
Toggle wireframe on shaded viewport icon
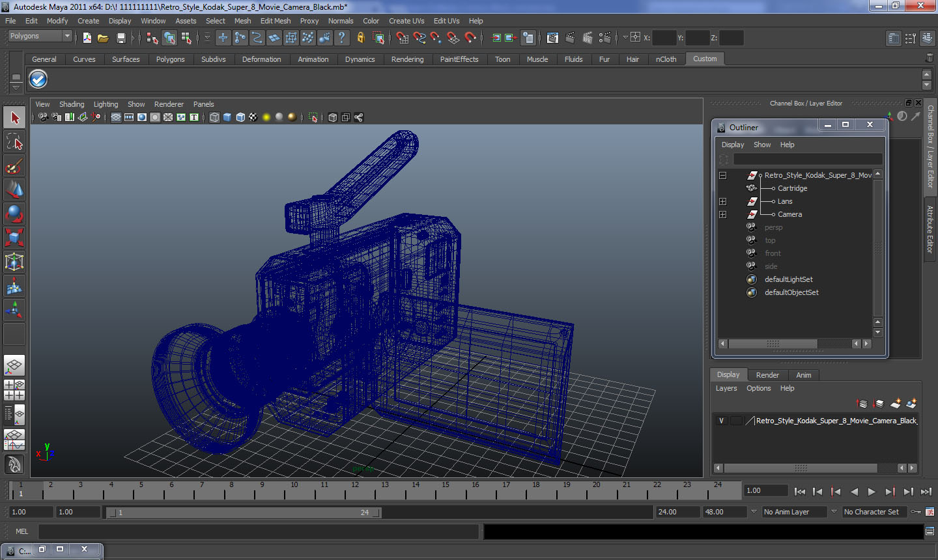click(x=240, y=117)
